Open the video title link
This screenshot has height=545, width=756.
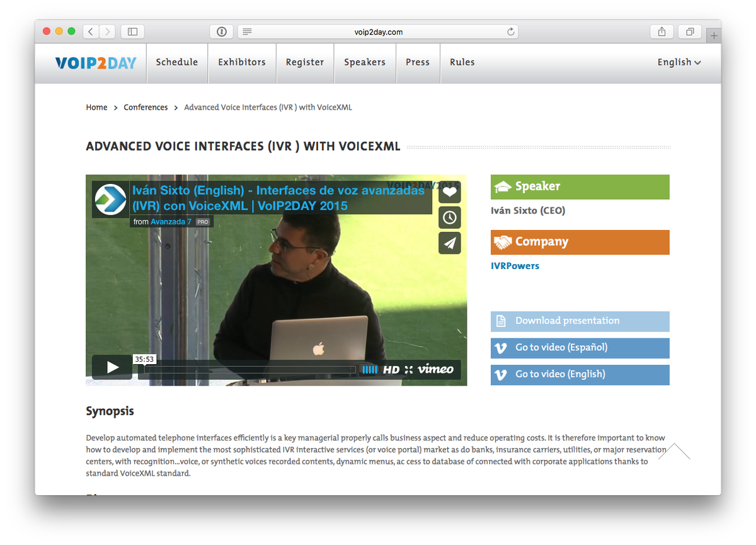tap(278, 198)
